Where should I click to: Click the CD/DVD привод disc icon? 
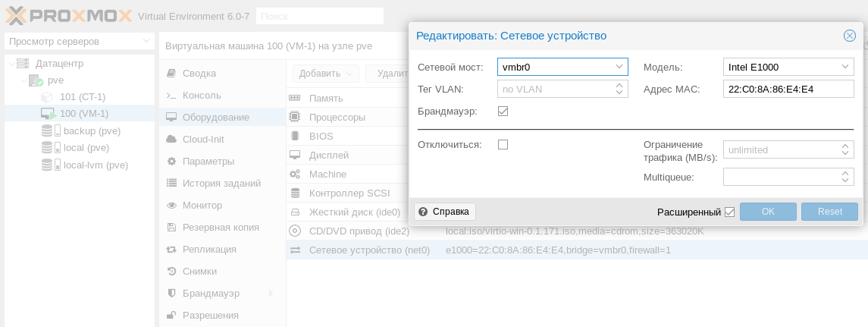coord(295,231)
